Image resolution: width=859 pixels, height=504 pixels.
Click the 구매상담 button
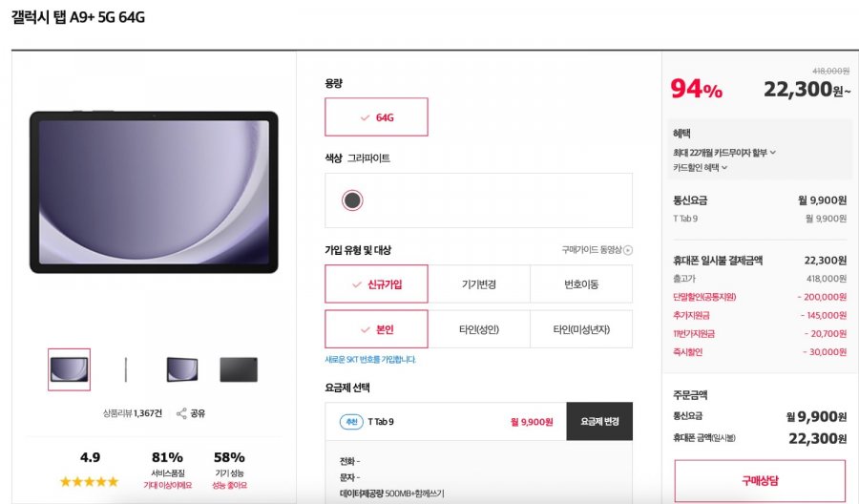760,481
